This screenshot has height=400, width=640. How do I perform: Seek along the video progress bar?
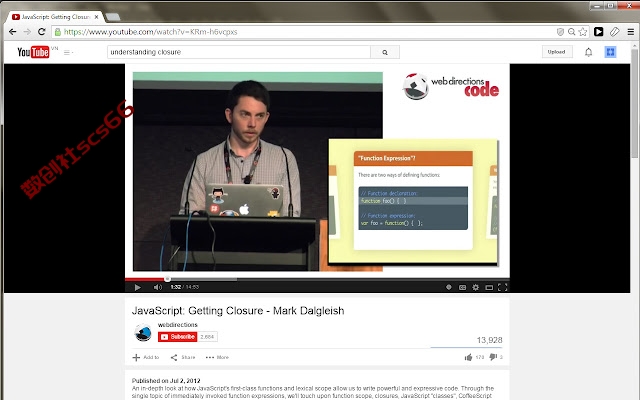click(317, 280)
